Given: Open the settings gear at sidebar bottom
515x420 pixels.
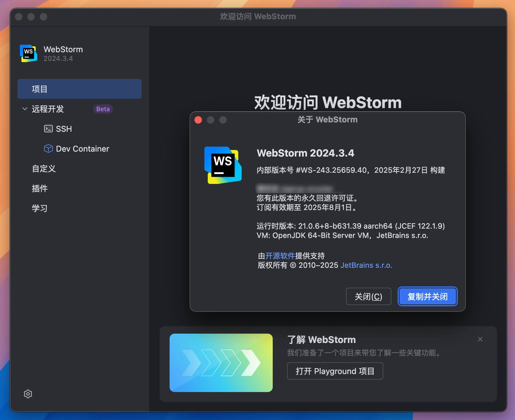Looking at the screenshot, I should pos(28,394).
